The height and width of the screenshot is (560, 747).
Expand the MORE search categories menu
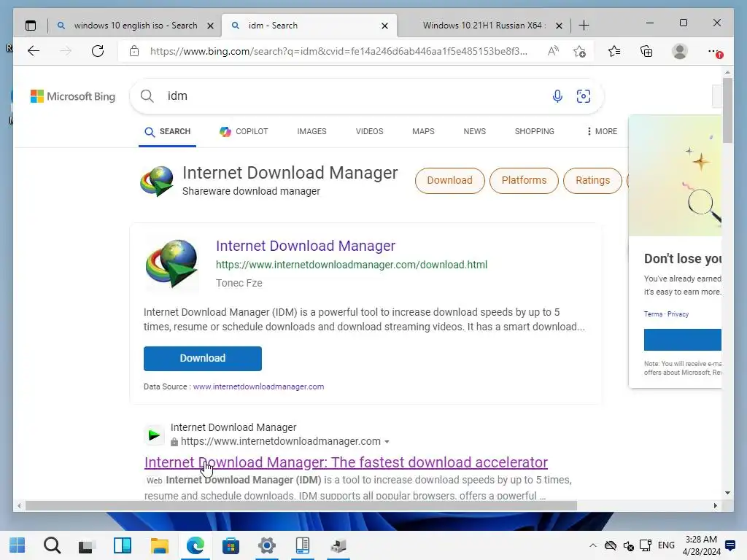(602, 131)
